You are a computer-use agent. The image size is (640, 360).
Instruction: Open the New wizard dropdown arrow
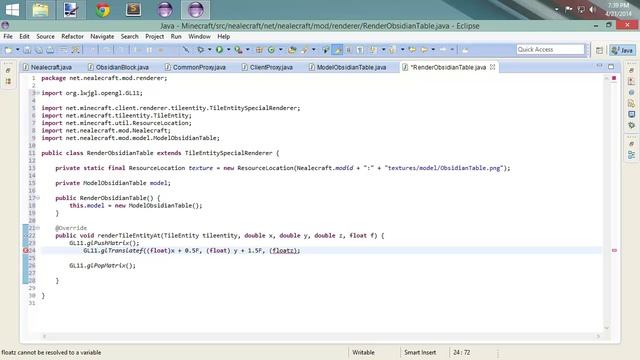pos(18,50)
